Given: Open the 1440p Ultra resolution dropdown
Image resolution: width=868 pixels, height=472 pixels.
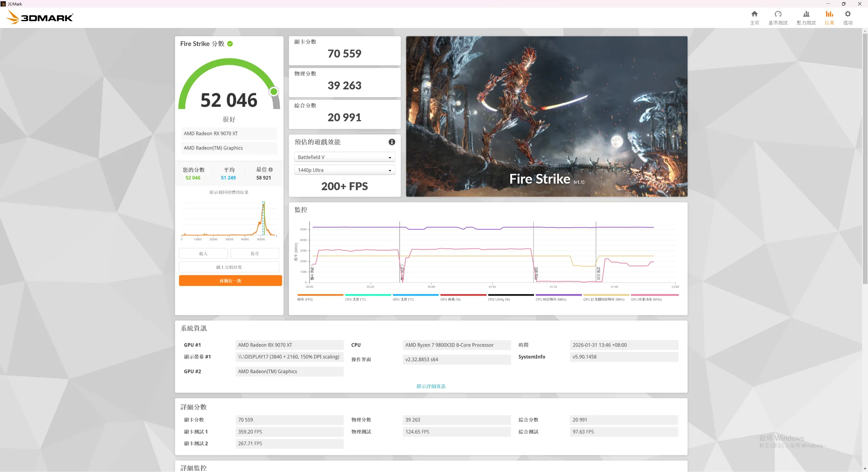Looking at the screenshot, I should (x=344, y=170).
